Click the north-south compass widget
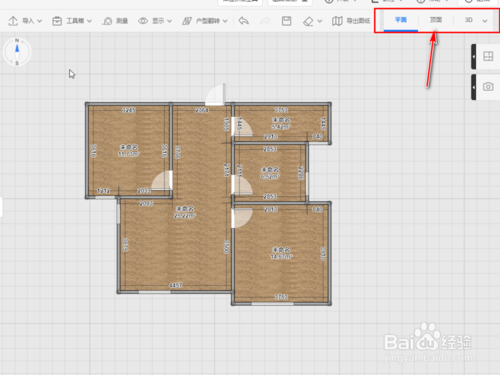 point(17,52)
